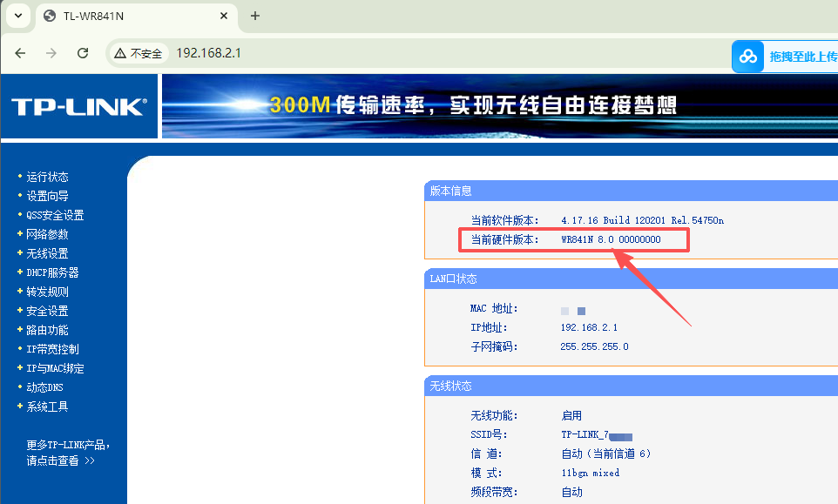The image size is (838, 504).
Task: Reload the router page
Action: [82, 53]
